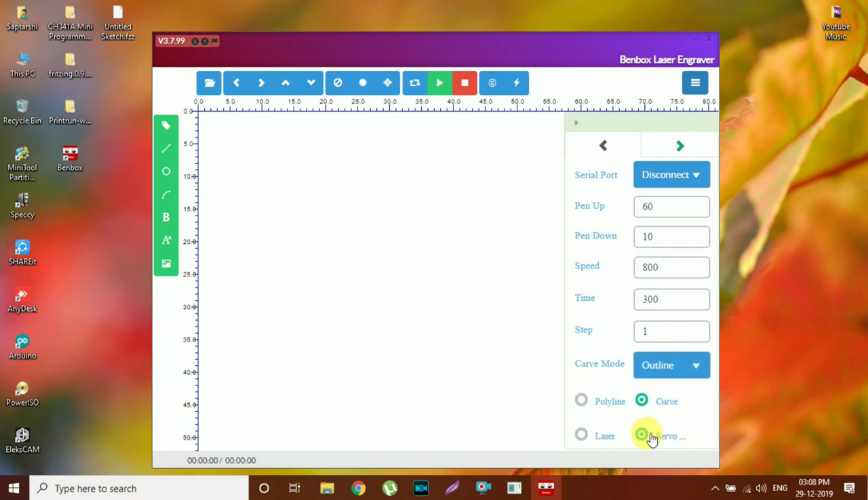Stop engraving with the red stop button
Screen dimensions: 868x500
[x=465, y=83]
